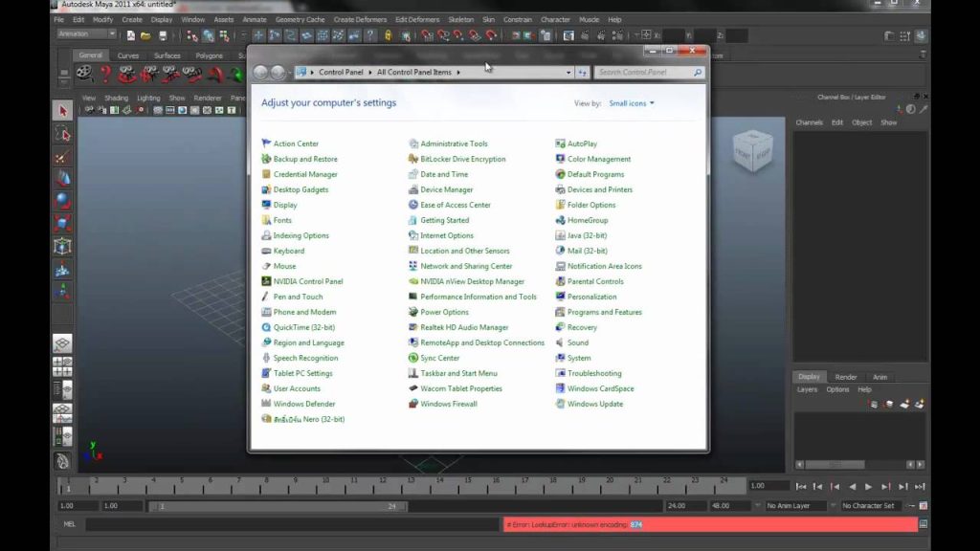The image size is (980, 551).
Task: Open Windows Update item
Action: [595, 405]
